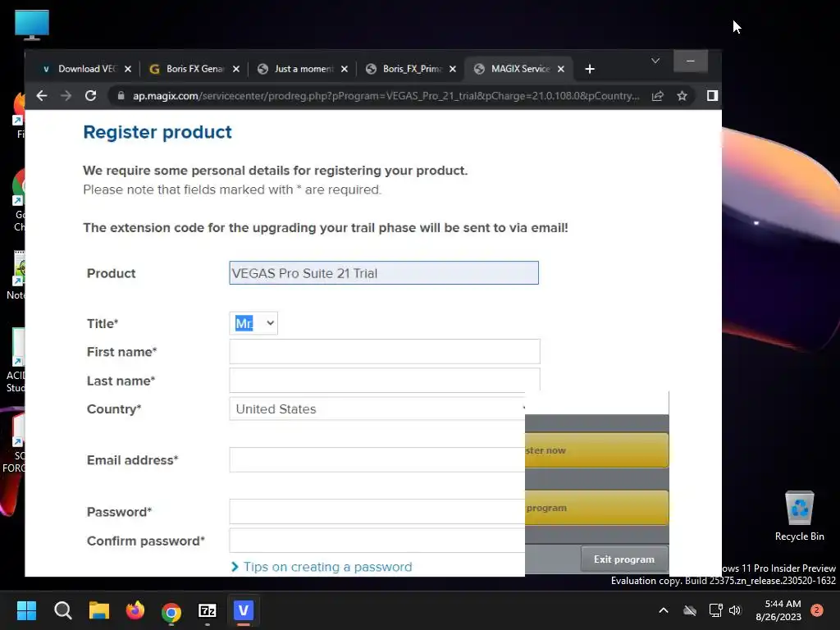The image size is (840, 630).
Task: Close the MAGIX Service tab
Action: [561, 69]
